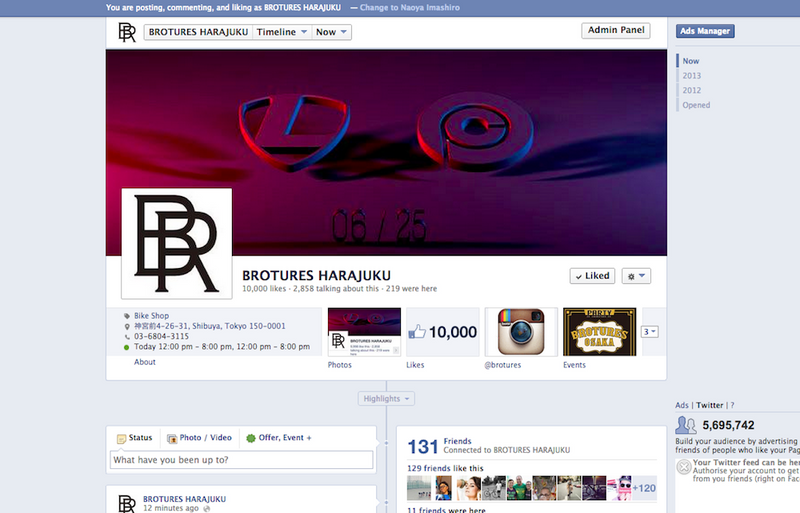Select the Status composer tab
This screenshot has width=800, height=513.
pos(135,438)
